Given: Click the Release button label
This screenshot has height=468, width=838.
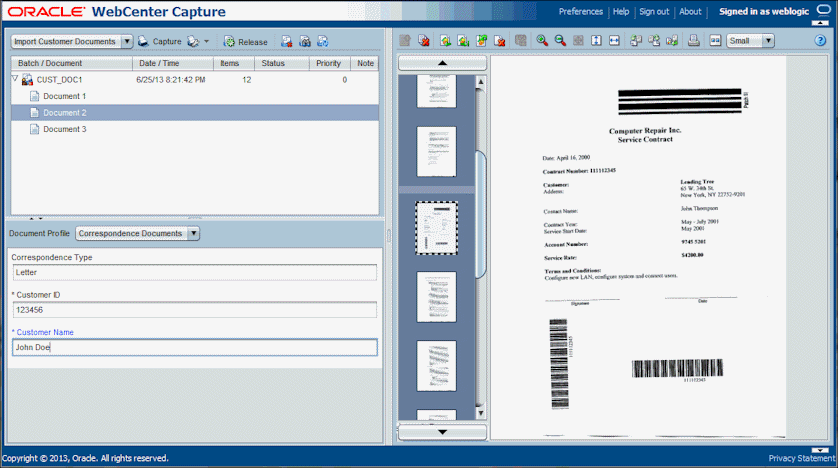Looking at the screenshot, I should click(253, 42).
